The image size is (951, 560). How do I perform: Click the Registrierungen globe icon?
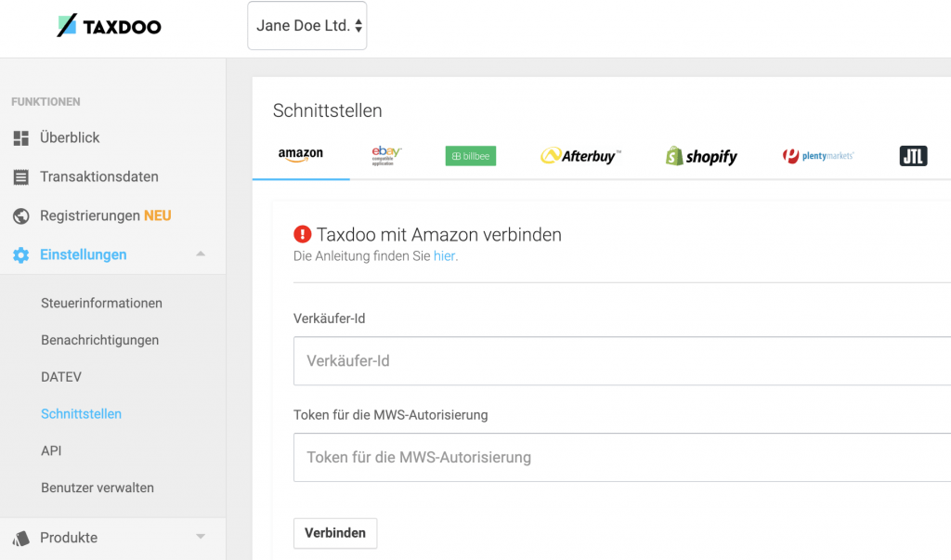[21, 216]
